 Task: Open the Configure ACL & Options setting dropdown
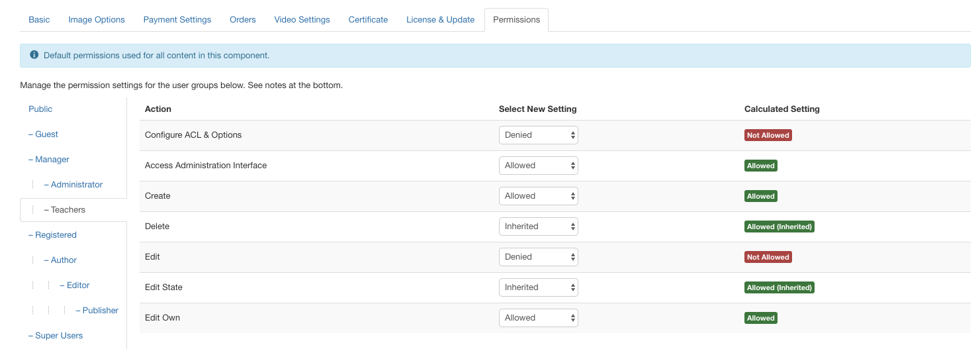tap(538, 135)
